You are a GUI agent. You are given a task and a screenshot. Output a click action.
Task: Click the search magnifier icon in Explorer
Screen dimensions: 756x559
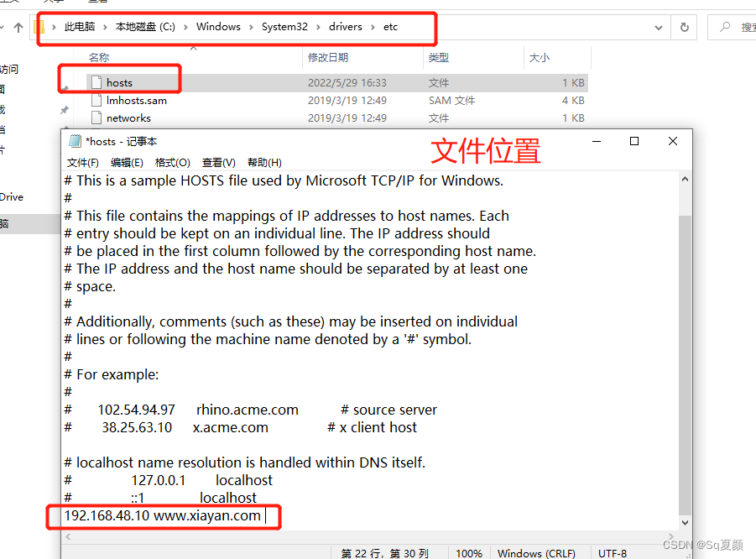click(x=725, y=27)
